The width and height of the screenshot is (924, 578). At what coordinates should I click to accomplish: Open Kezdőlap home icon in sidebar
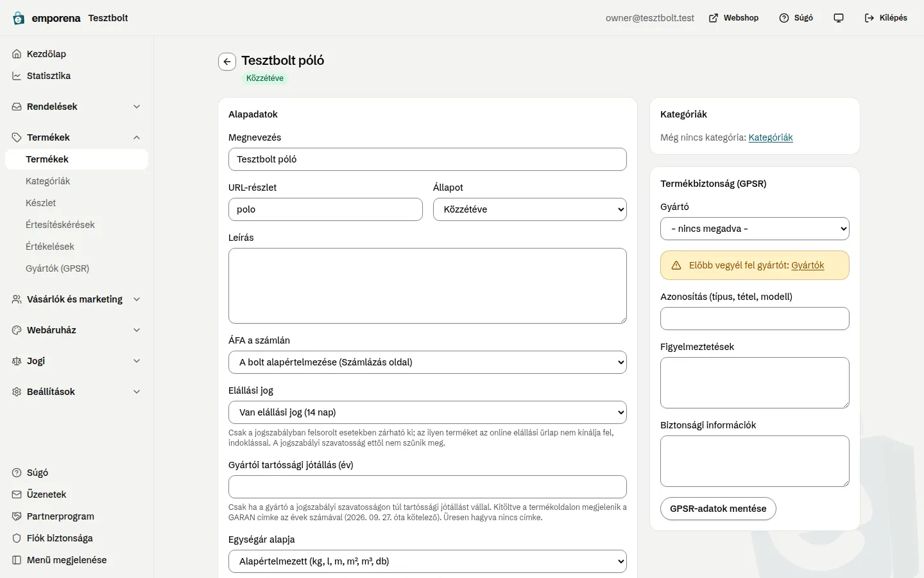pos(17,54)
